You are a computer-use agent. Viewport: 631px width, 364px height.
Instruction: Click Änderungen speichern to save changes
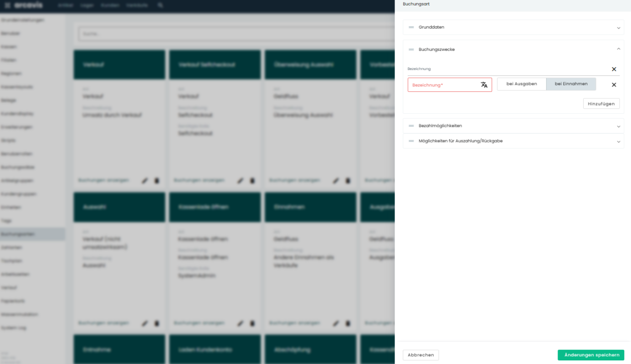pos(590,355)
